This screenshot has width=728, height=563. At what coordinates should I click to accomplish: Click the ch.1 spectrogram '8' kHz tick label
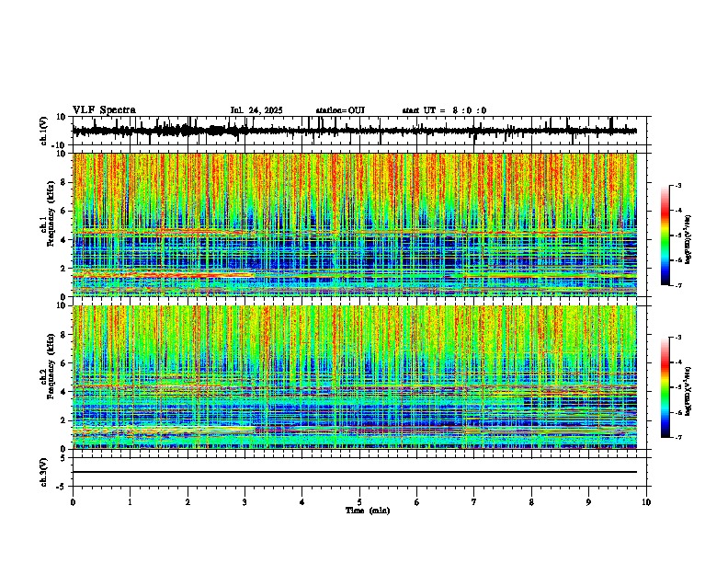pyautogui.click(x=64, y=182)
